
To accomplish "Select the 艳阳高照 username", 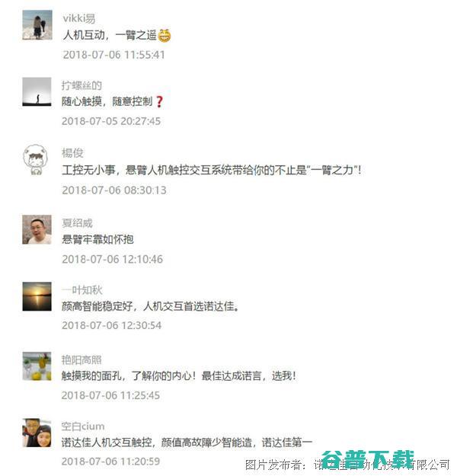I will coord(81,359).
